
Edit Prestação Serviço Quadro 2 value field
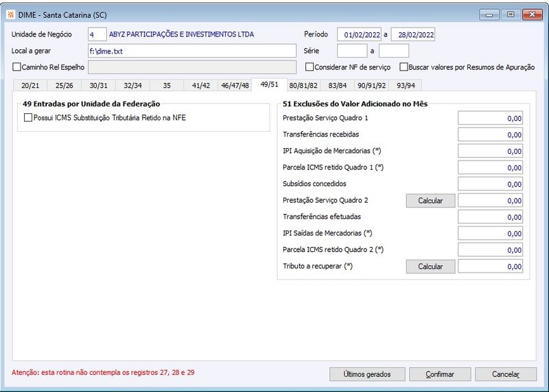490,200
